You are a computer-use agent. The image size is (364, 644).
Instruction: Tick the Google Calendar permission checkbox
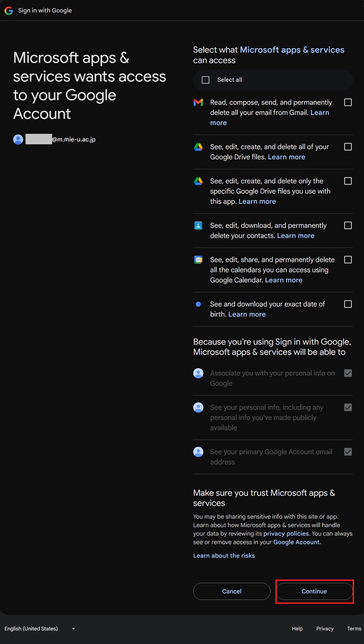348,260
